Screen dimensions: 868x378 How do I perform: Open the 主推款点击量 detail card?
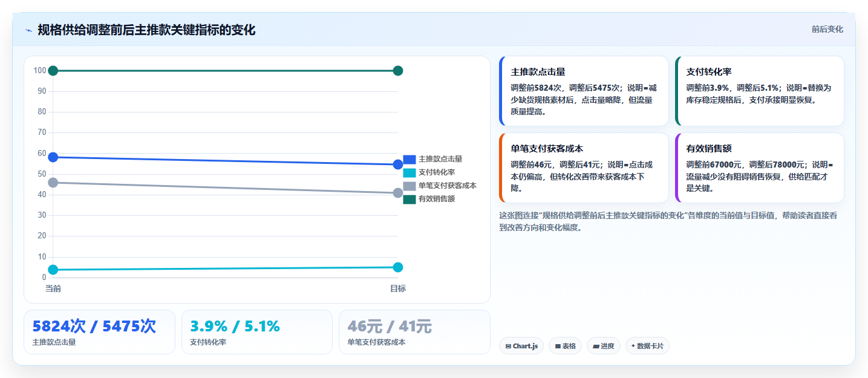pyautogui.click(x=584, y=91)
